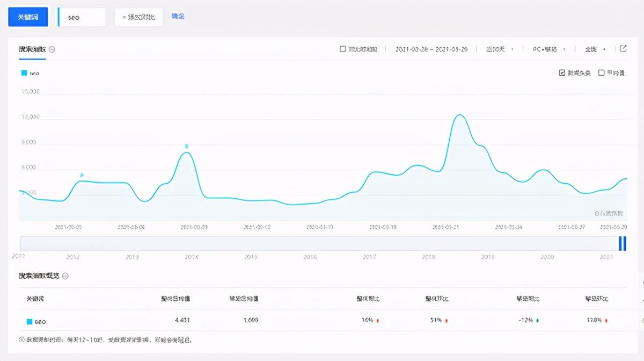Uncheck the 新闻头条 news headline checkbox
The height and width of the screenshot is (361, 644).
562,73
